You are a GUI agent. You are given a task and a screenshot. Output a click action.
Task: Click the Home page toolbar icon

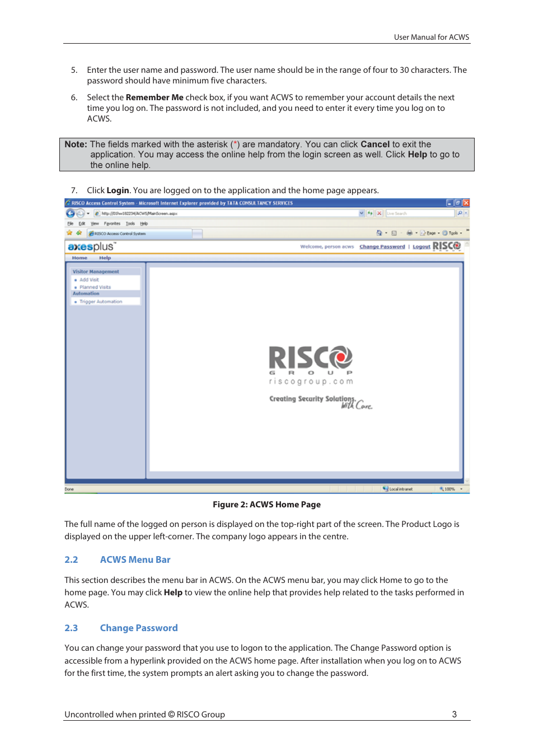coord(379,233)
